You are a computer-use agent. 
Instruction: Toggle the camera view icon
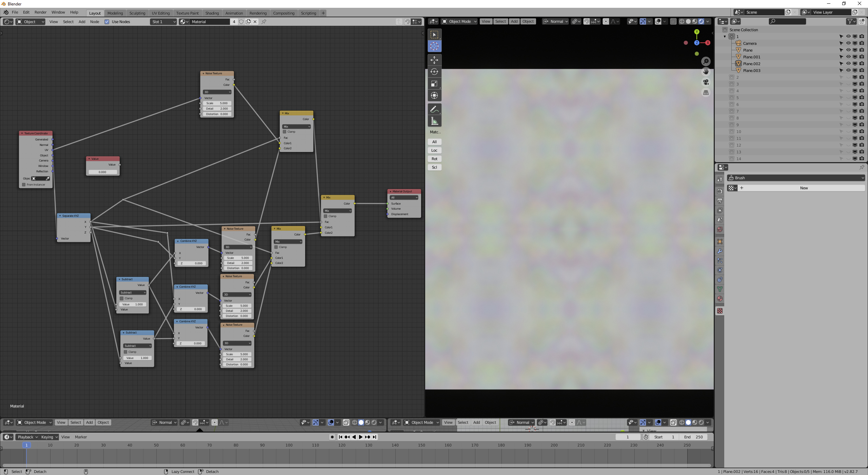(706, 82)
